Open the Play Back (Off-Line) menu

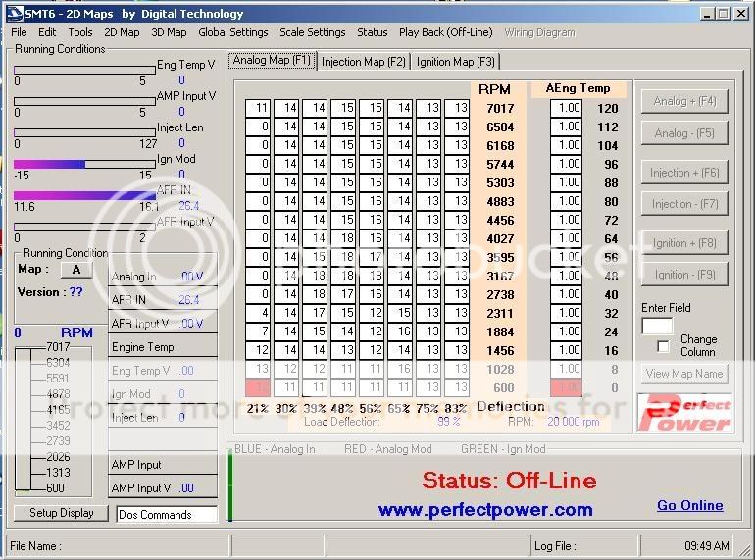[x=446, y=32]
